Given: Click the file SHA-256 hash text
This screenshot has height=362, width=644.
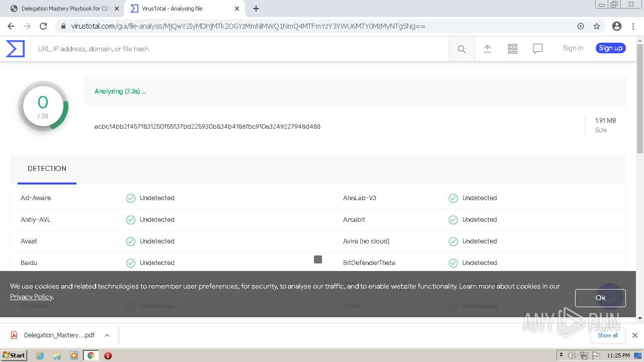Looking at the screenshot, I should pos(207,126).
